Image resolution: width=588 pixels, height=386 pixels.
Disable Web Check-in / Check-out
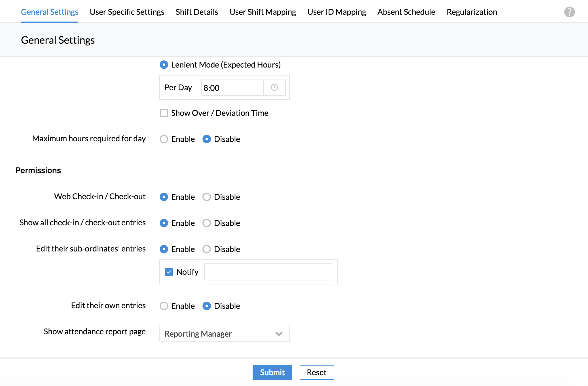pyautogui.click(x=207, y=197)
